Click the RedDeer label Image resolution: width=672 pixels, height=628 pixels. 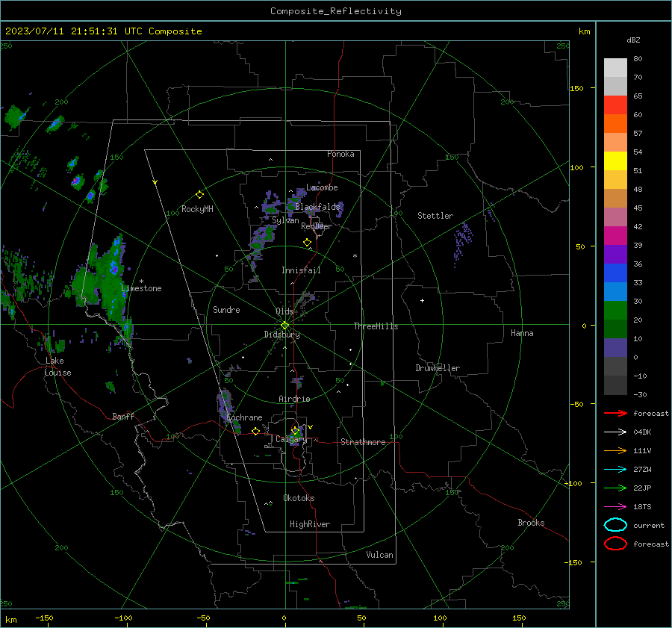pyautogui.click(x=317, y=226)
